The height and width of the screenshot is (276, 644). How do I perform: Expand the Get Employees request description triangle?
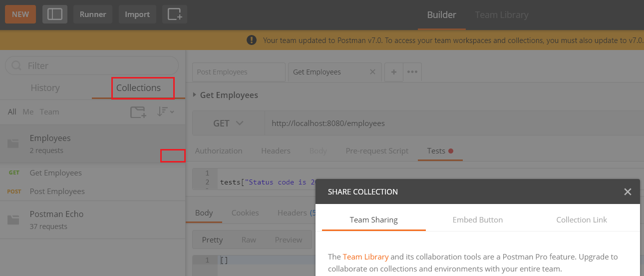click(194, 95)
